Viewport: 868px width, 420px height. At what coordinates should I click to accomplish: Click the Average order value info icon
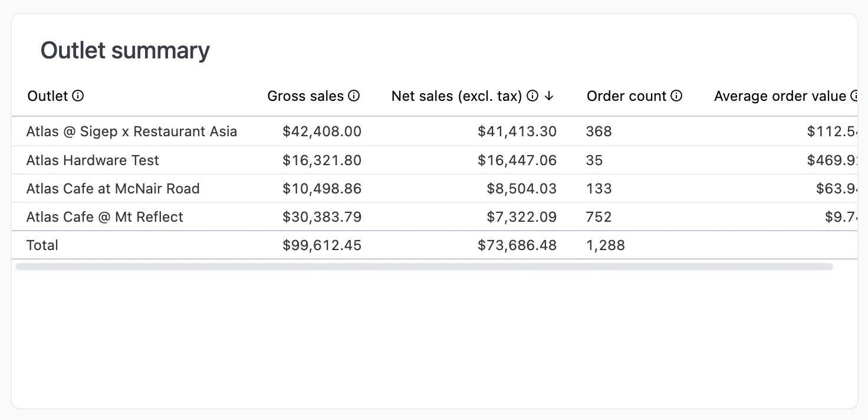click(854, 96)
